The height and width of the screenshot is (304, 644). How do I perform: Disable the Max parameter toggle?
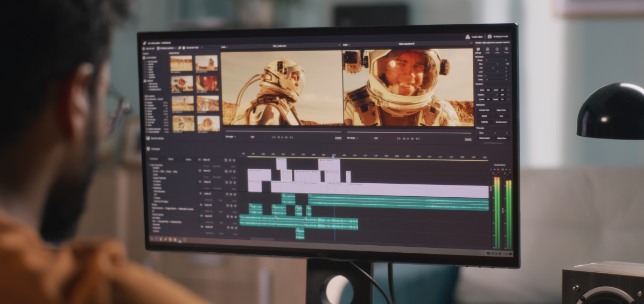pyautogui.click(x=507, y=64)
